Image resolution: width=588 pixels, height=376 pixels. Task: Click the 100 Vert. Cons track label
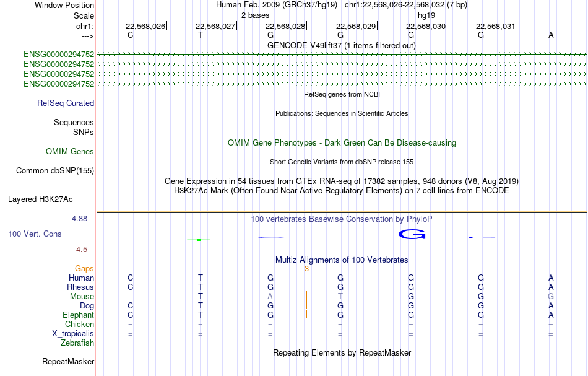(35, 234)
